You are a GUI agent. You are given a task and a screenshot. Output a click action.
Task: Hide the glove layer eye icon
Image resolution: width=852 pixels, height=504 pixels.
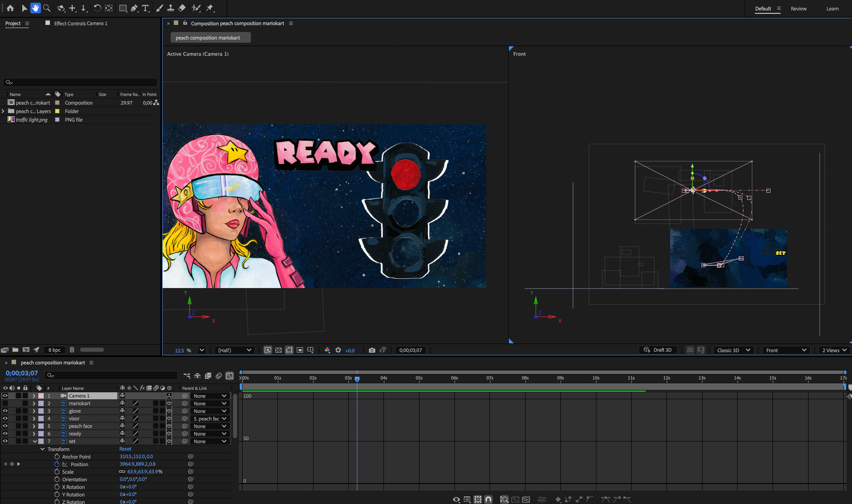point(5,411)
